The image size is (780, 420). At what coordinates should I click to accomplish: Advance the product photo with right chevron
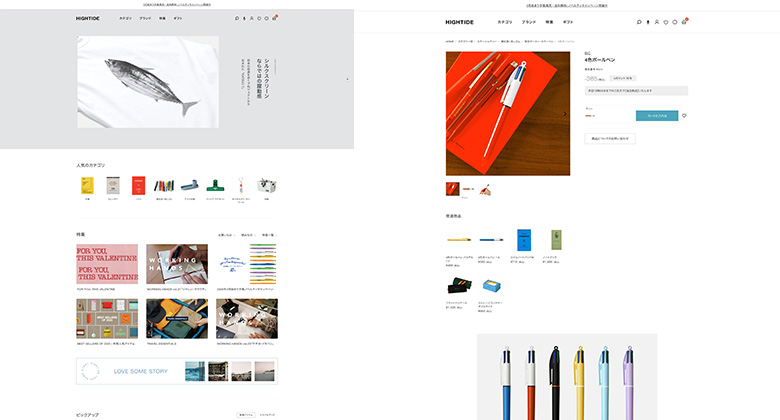coord(565,113)
